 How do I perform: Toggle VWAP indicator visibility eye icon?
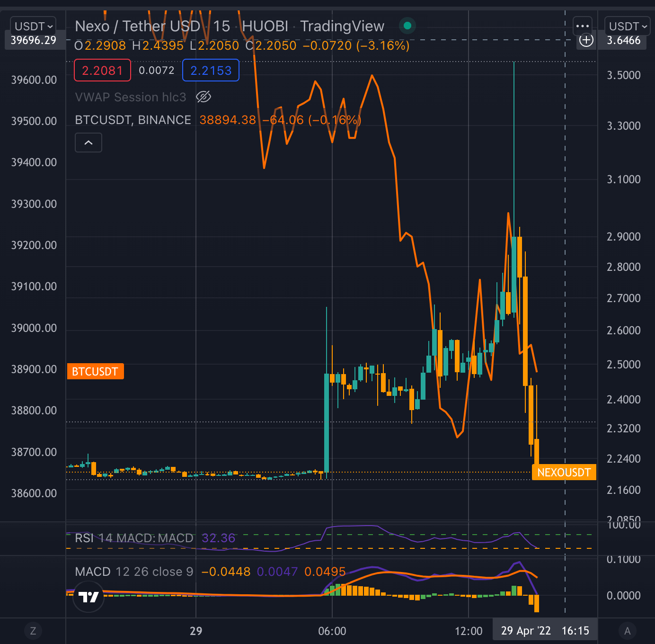point(204,97)
